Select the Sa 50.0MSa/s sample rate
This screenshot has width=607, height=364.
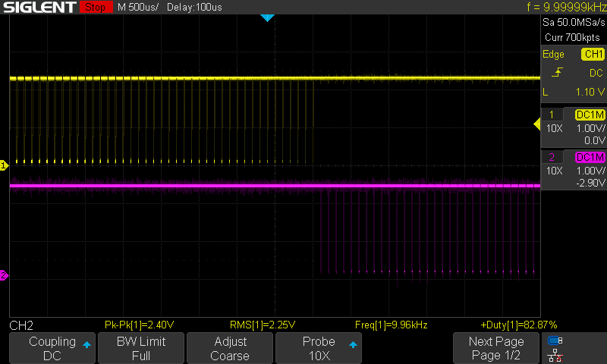(574, 23)
